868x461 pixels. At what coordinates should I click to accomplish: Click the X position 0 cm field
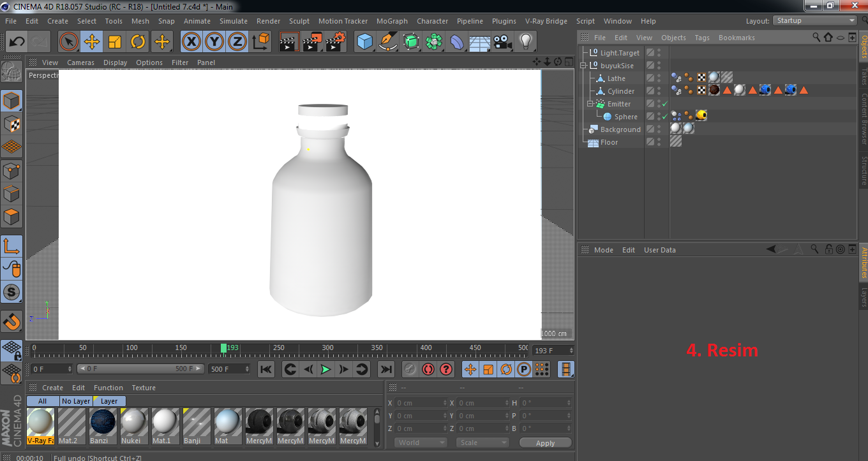(x=421, y=403)
